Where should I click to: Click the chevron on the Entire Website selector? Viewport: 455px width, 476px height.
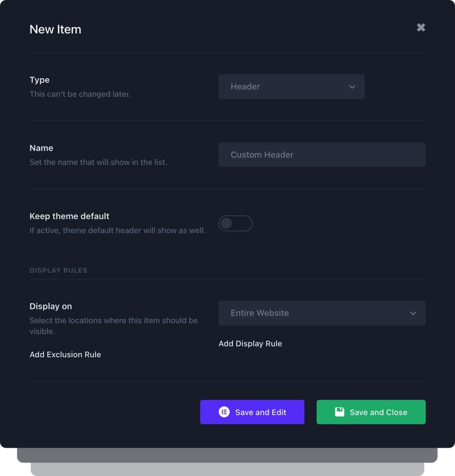coord(413,313)
